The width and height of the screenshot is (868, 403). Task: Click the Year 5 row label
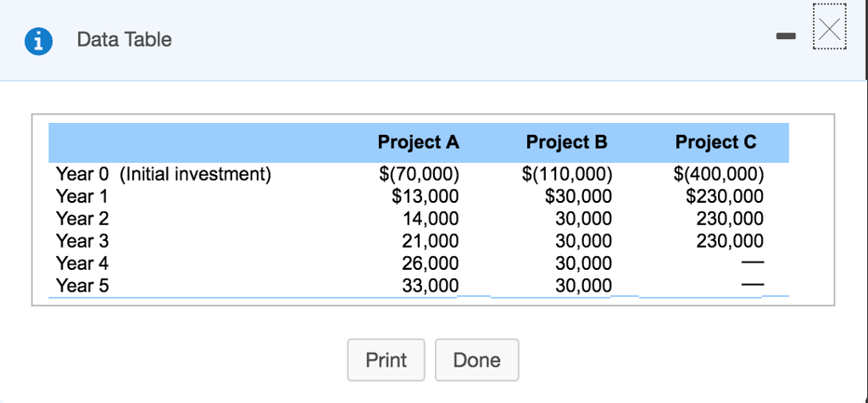(x=82, y=286)
